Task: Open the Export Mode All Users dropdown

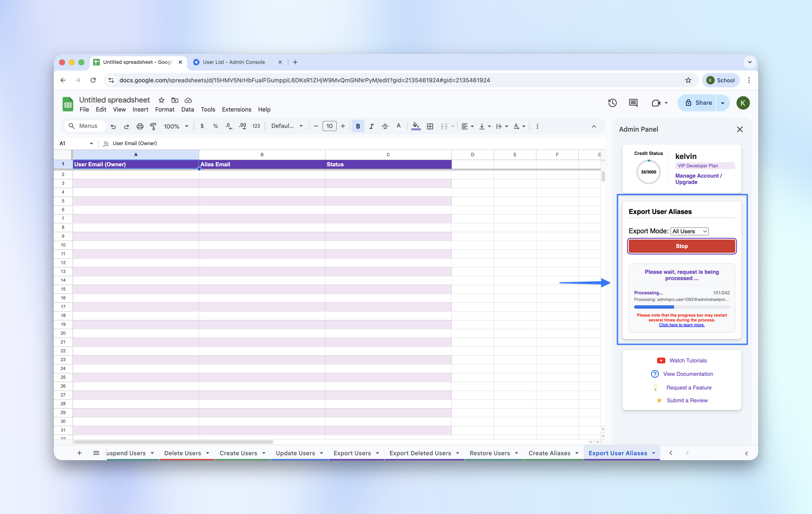Action: click(689, 231)
